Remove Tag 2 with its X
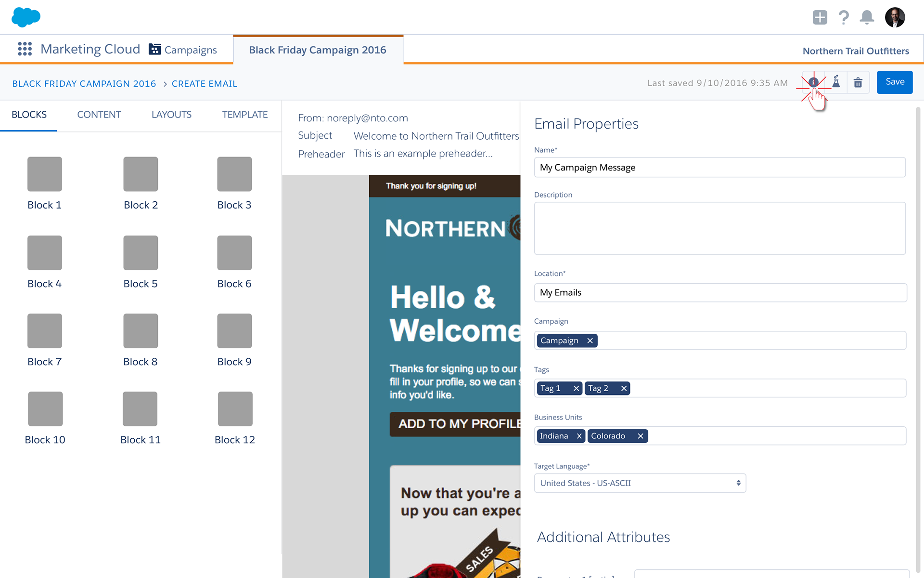 tap(624, 388)
